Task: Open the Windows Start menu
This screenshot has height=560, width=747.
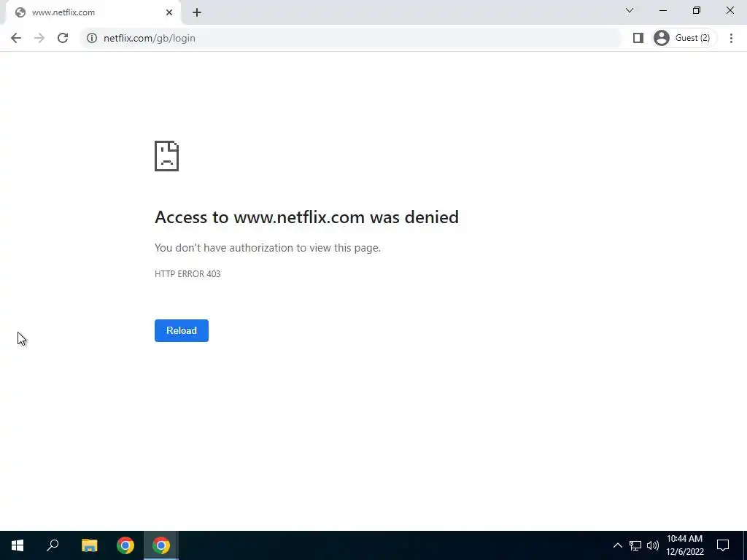Action: (x=18, y=545)
